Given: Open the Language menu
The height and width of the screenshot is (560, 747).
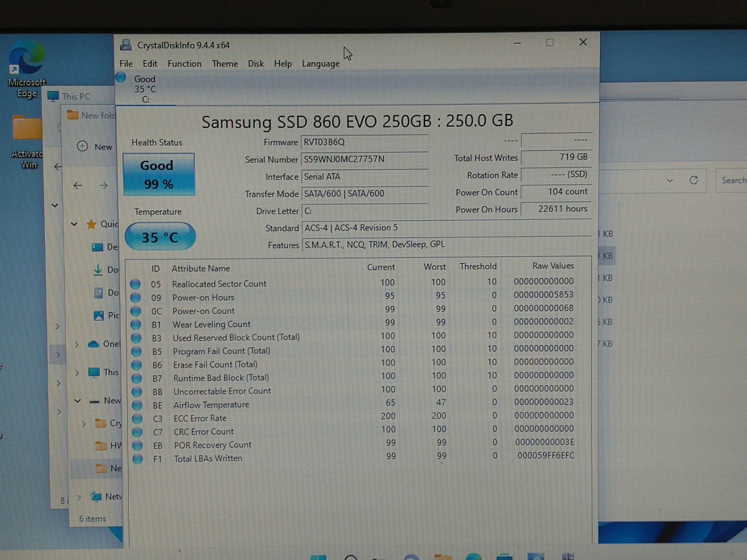Looking at the screenshot, I should 321,64.
